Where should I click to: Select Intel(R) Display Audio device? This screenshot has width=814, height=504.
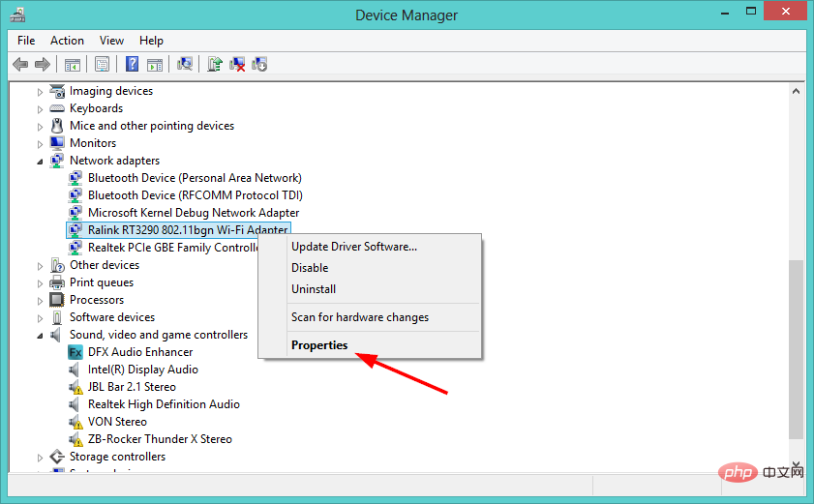[x=142, y=370]
